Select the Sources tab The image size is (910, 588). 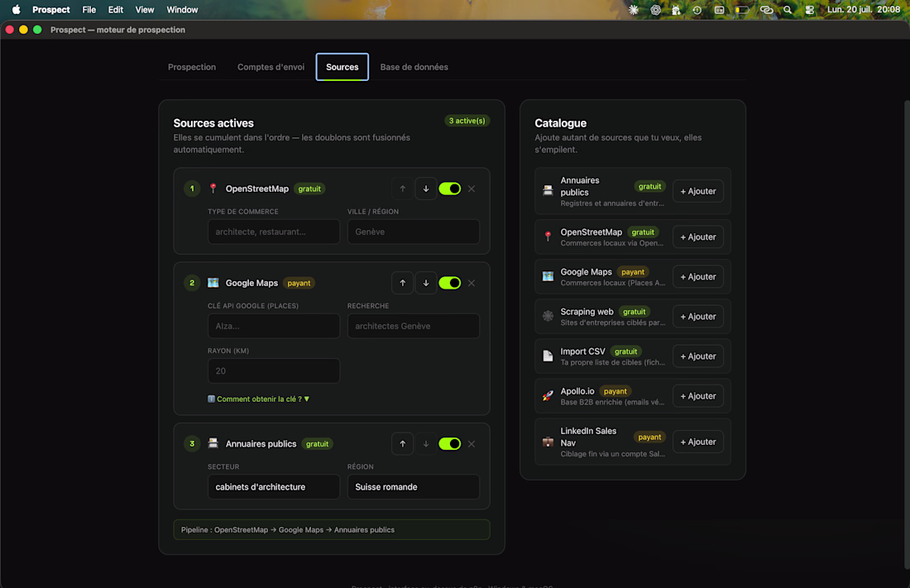342,67
